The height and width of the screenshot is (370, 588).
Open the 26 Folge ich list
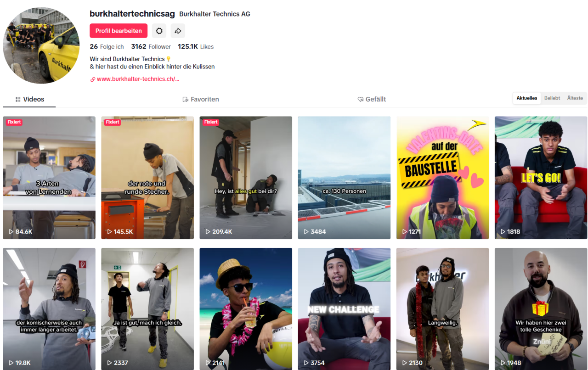tap(107, 47)
